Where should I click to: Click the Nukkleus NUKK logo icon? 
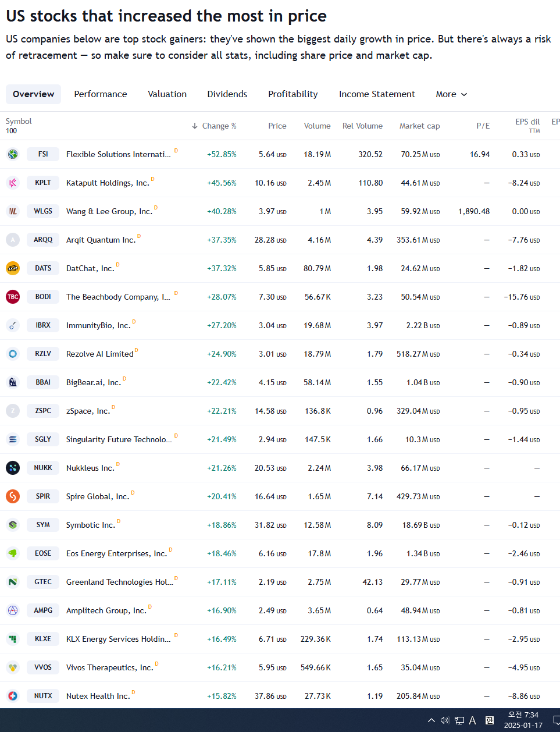pyautogui.click(x=13, y=468)
